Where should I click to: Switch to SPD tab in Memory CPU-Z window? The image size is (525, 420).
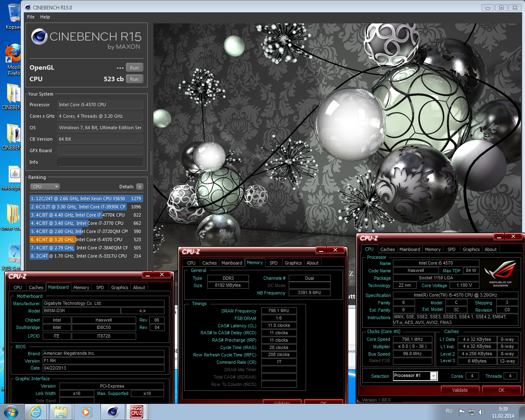(x=273, y=263)
